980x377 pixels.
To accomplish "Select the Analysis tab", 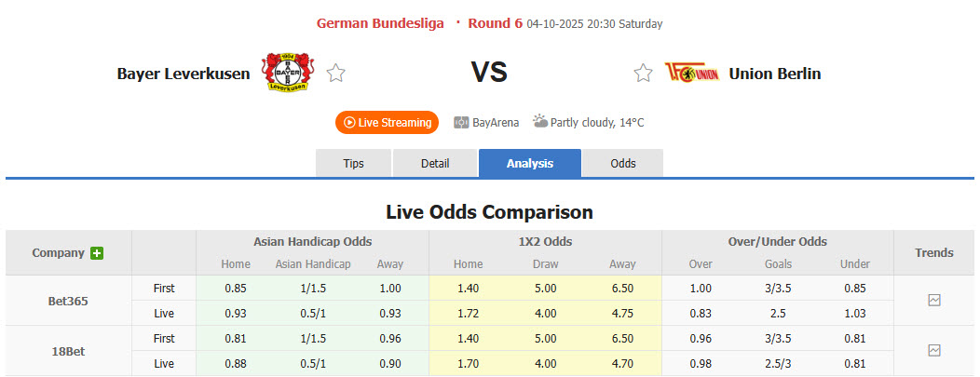I will pos(530,163).
